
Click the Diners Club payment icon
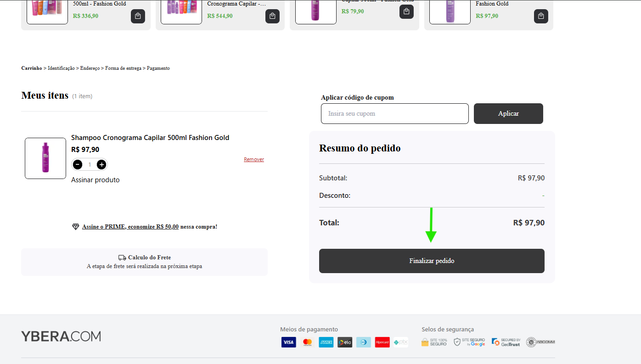(363, 342)
